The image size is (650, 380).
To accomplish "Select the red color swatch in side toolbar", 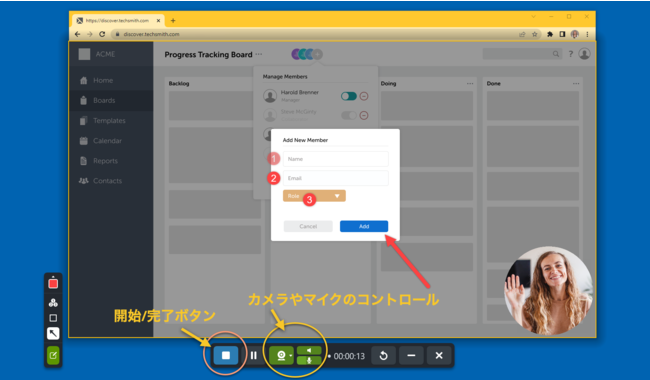I will pos(53,284).
